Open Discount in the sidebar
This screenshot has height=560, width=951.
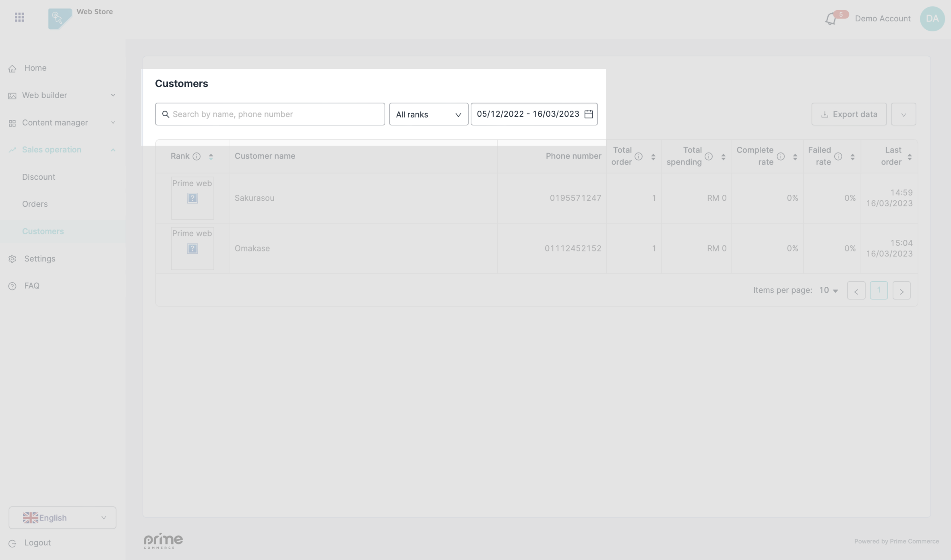(39, 177)
